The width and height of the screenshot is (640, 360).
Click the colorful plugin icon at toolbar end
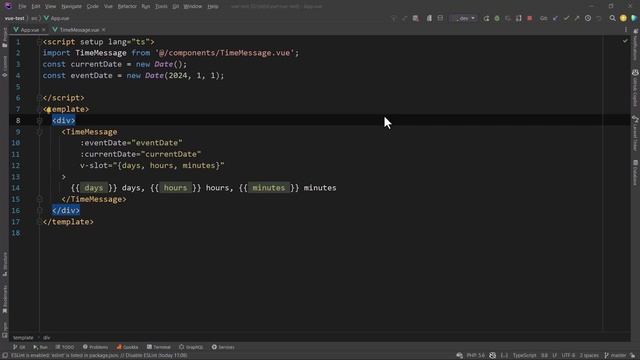634,18
